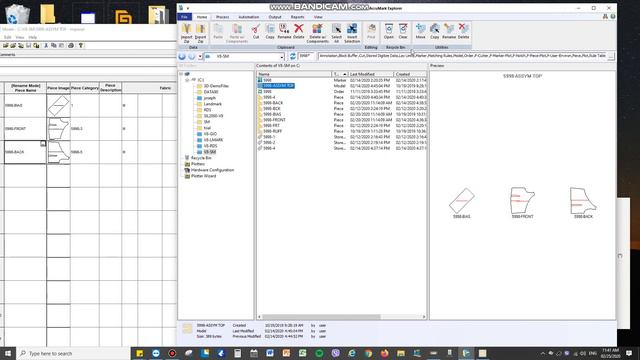The height and width of the screenshot is (360, 640).
Task: Open the Help menu in Model editor
Action: tap(33, 37)
